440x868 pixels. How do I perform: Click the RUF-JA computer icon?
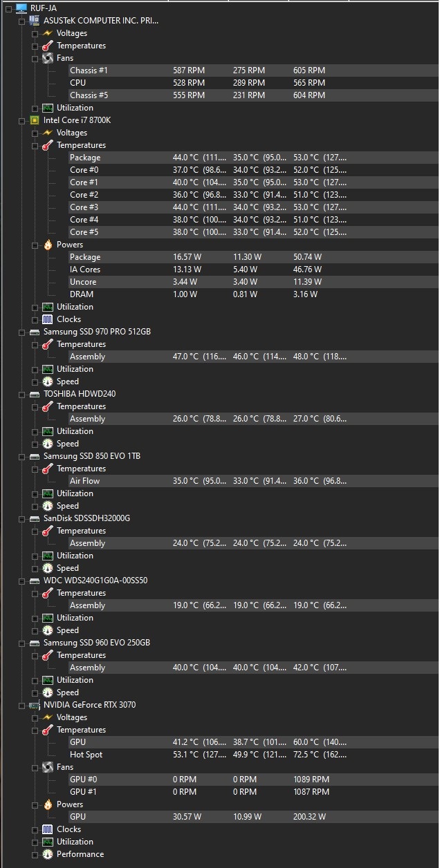click(x=21, y=8)
